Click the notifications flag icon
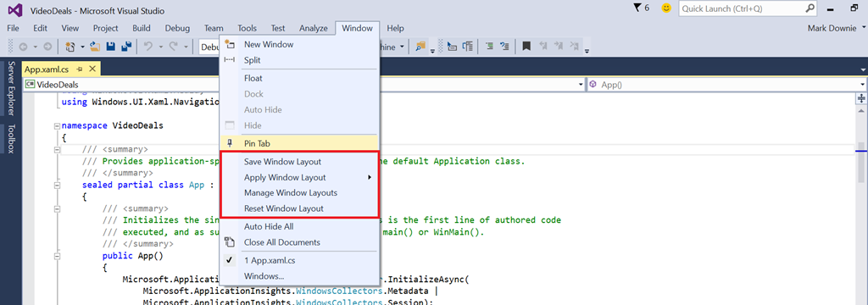This screenshot has width=868, height=305. pos(637,8)
